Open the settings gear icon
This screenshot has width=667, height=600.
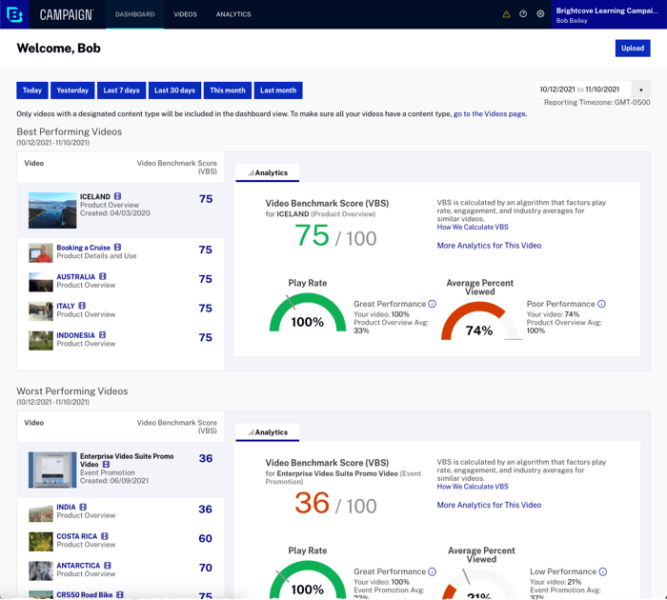point(540,14)
